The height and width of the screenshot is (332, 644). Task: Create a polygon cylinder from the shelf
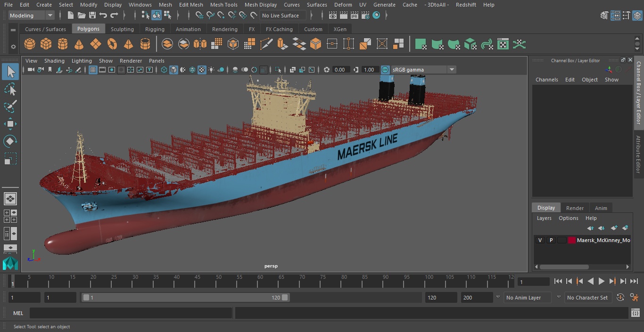click(63, 44)
